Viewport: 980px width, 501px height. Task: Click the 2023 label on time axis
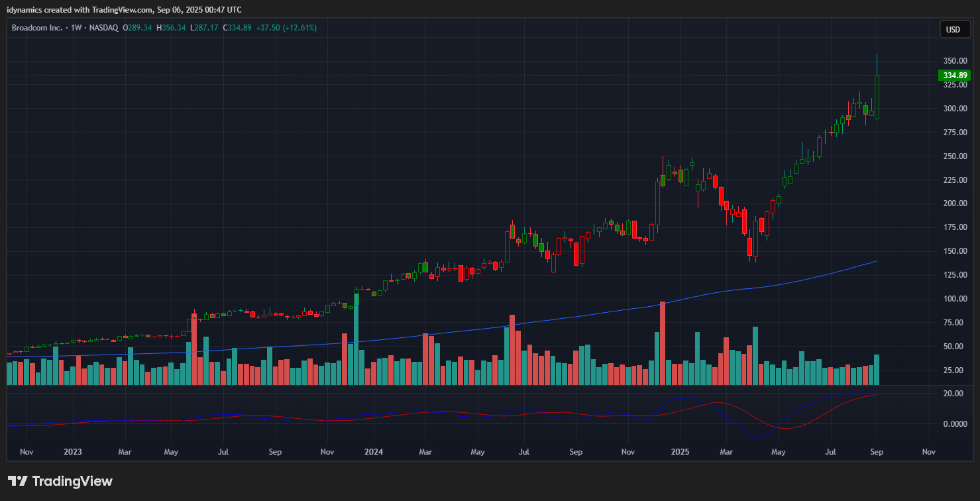(x=73, y=452)
